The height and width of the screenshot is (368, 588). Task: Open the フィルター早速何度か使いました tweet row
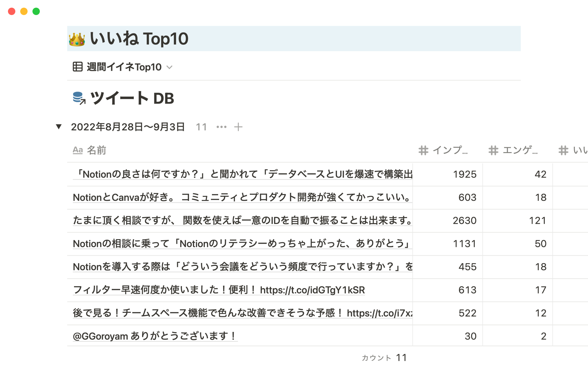(x=219, y=290)
